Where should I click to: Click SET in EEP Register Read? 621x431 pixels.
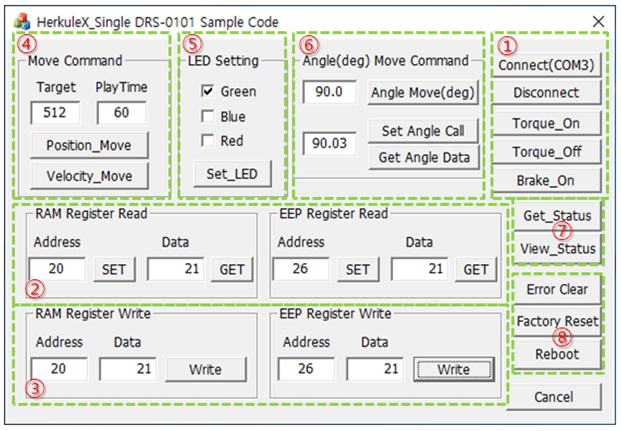pos(358,270)
